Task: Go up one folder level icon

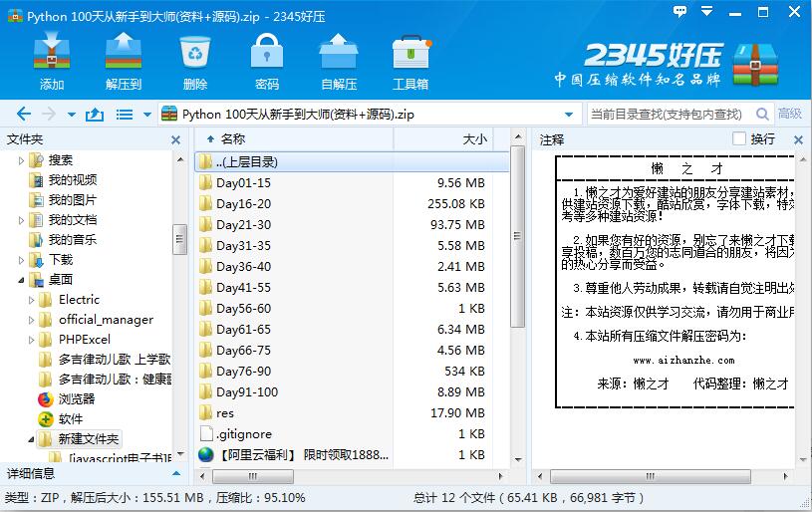Action: click(x=95, y=114)
